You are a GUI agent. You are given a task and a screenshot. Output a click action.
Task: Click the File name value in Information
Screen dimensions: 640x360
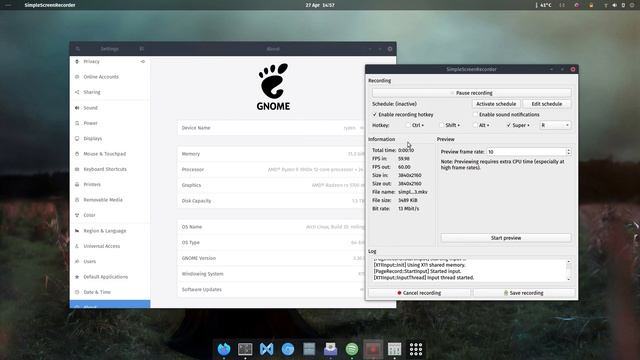click(x=413, y=192)
